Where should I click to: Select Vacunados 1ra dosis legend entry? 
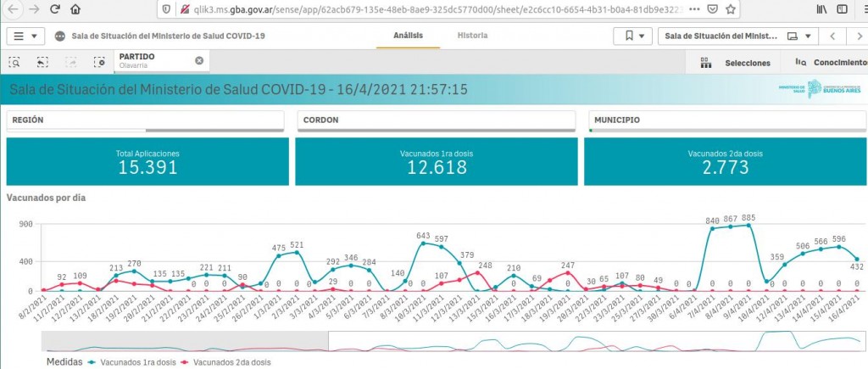[132, 362]
